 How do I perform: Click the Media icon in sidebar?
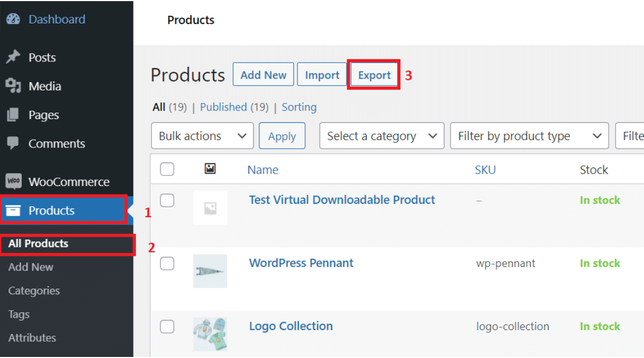click(13, 86)
